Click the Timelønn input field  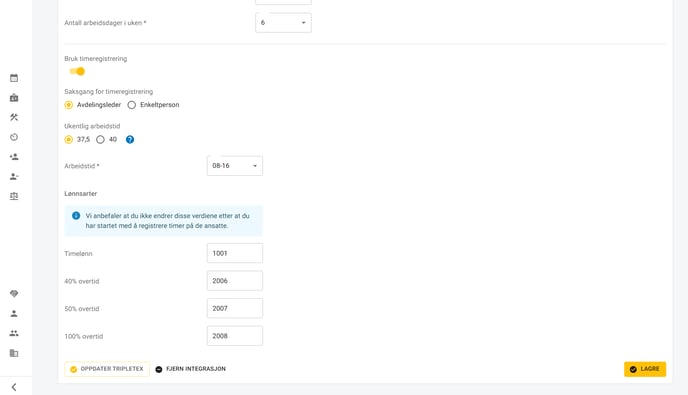click(x=235, y=253)
